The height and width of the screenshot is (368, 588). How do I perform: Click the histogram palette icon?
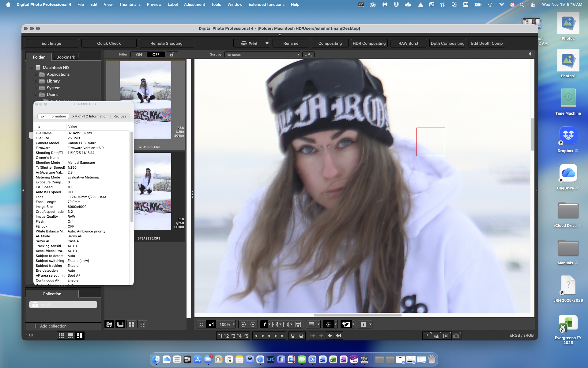coord(436,336)
